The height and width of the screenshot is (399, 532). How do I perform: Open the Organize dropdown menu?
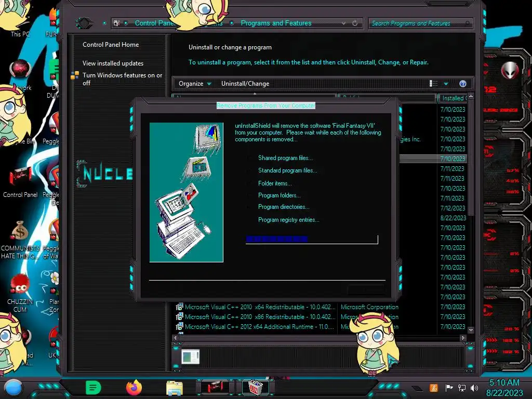click(x=195, y=84)
